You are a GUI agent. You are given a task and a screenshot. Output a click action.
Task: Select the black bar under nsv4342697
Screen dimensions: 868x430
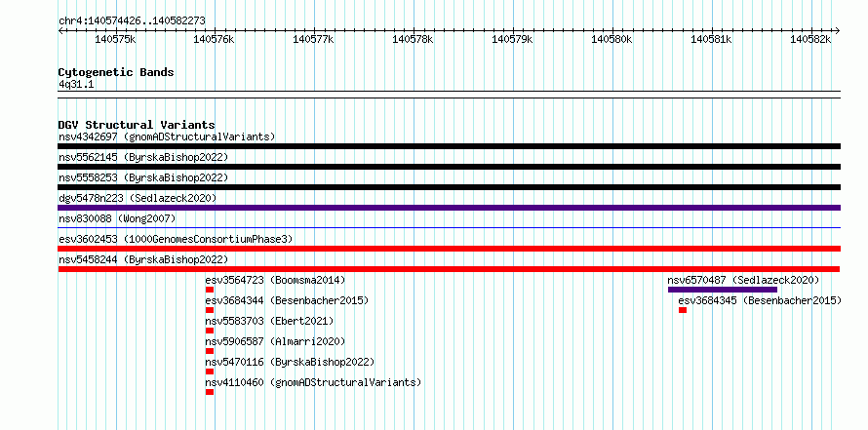(x=449, y=146)
